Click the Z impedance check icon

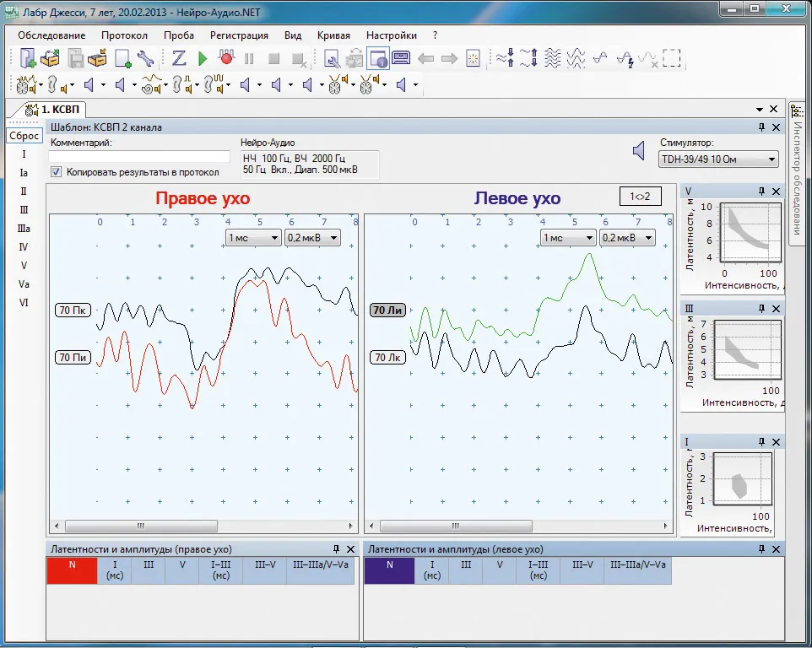(179, 58)
